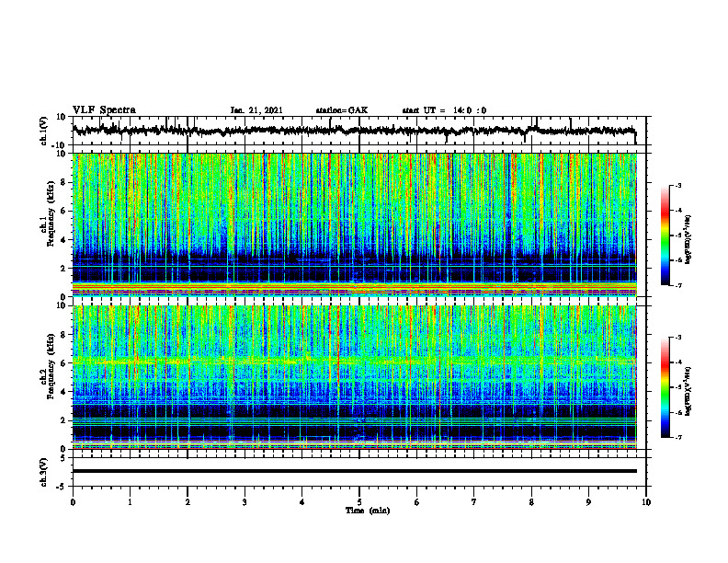Click the '4' tick on the time axis
This screenshot has width=728, height=563.
point(301,502)
